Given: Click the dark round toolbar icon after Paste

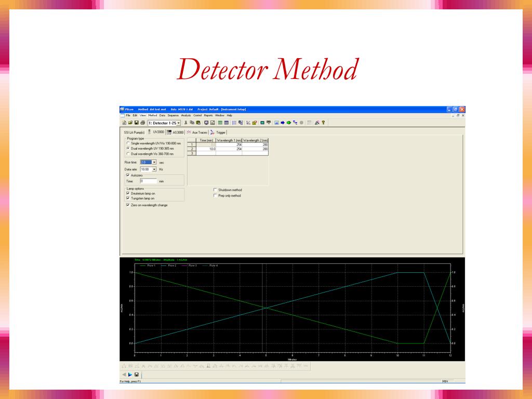Looking at the screenshot, I should (x=206, y=123).
